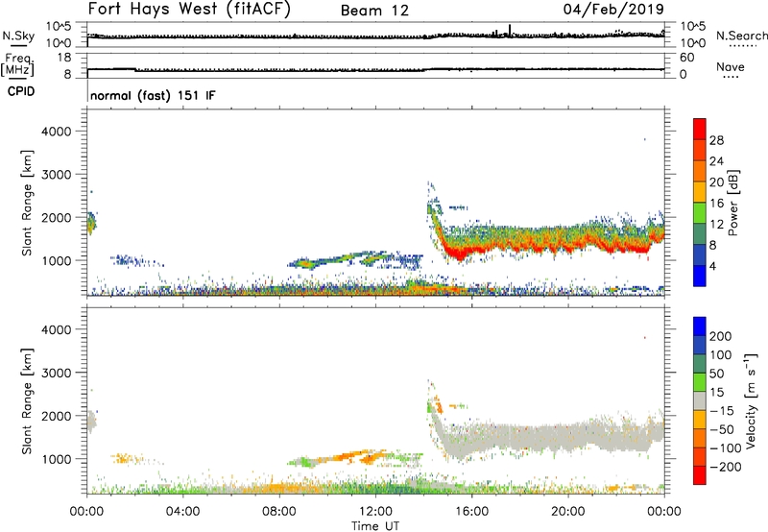Screen dimensions: 768x532
Task: Click the Velocity panel 'Slant Range [km]' label
Action: point(27,401)
